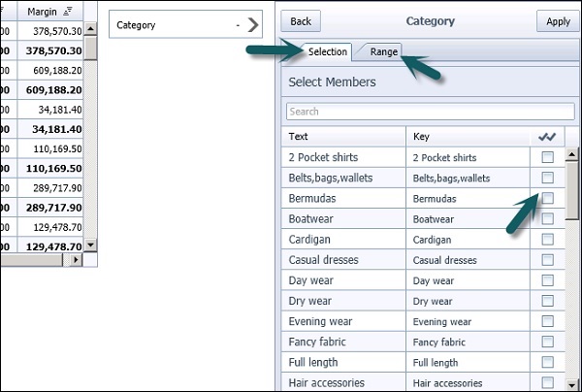Open the Selection tab
This screenshot has height=392, width=582.
point(327,51)
